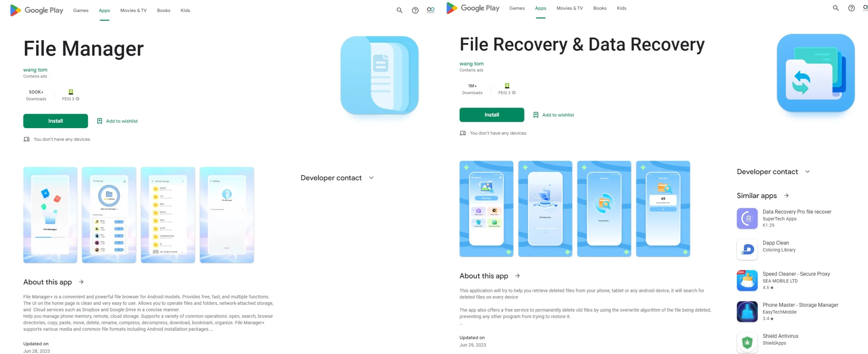Open the help icon on File Recovery page

pyautogui.click(x=851, y=8)
